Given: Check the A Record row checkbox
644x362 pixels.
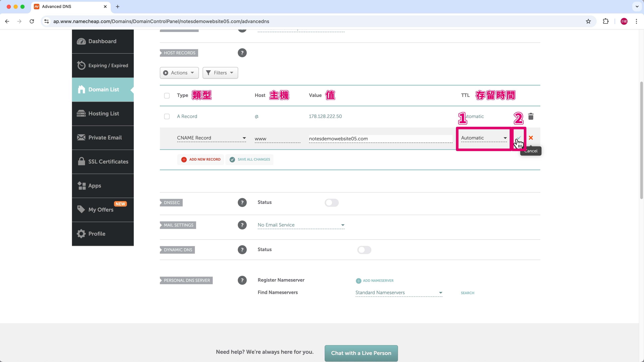Looking at the screenshot, I should (x=167, y=117).
